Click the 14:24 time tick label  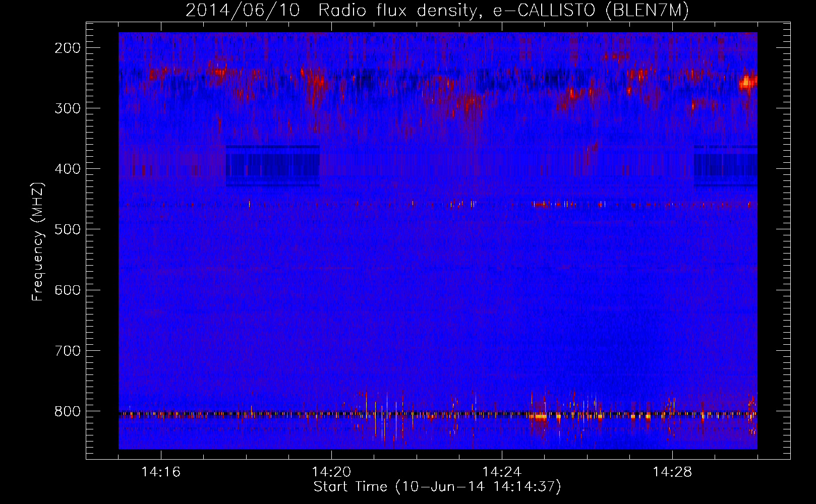tap(502, 472)
